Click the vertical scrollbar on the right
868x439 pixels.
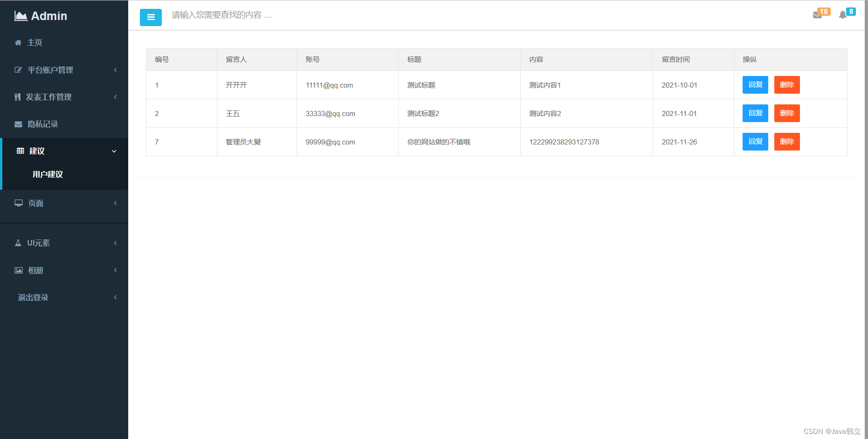(866, 219)
